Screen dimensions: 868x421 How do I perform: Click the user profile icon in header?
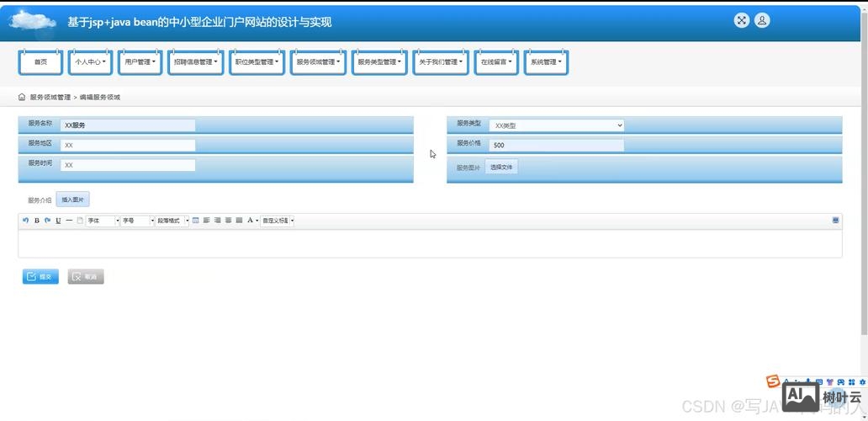(x=762, y=21)
